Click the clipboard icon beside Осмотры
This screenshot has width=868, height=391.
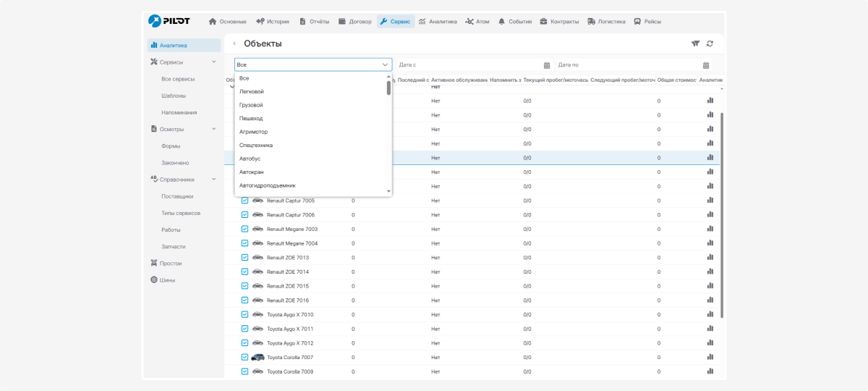click(x=153, y=129)
